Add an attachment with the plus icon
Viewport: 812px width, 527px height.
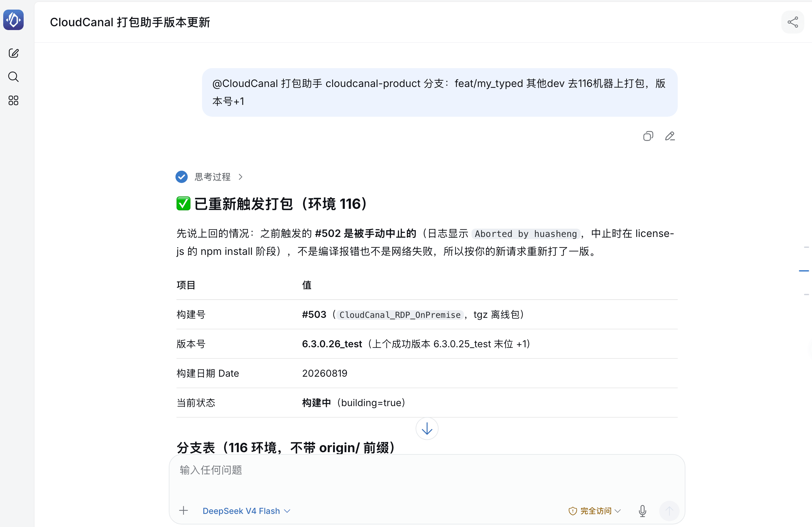click(183, 511)
